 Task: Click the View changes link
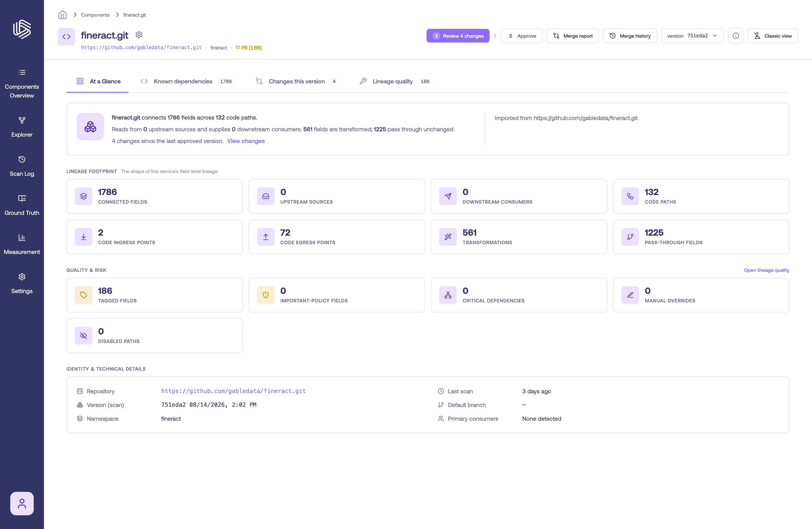[x=246, y=141]
